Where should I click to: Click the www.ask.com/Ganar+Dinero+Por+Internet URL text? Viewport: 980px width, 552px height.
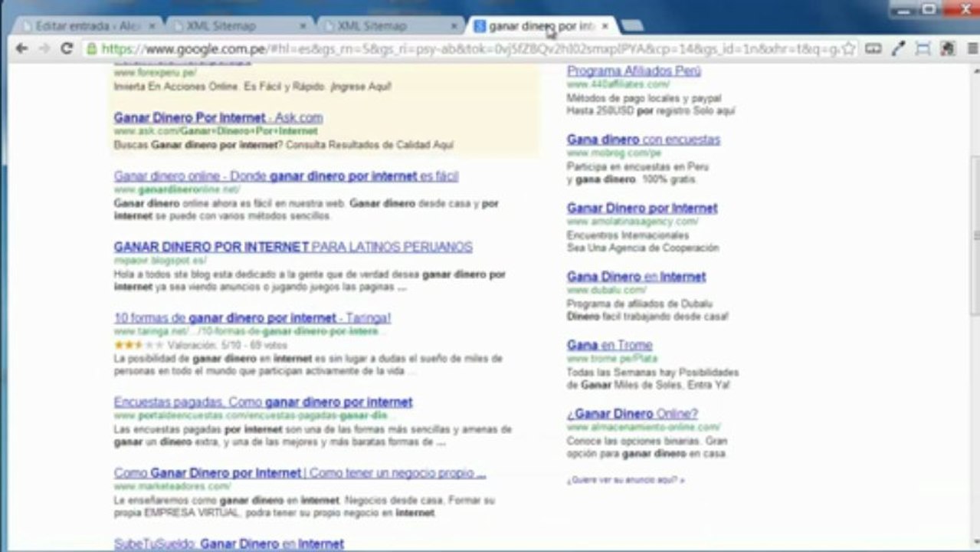[x=215, y=131]
